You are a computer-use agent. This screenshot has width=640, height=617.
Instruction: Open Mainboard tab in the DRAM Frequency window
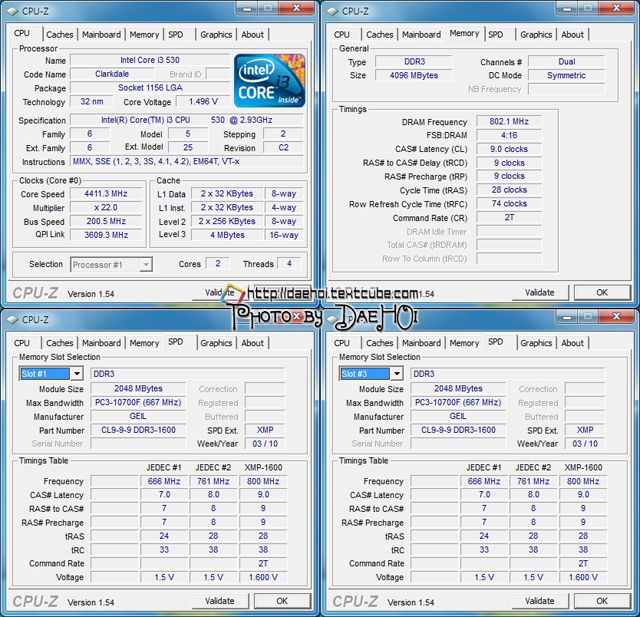click(x=422, y=35)
